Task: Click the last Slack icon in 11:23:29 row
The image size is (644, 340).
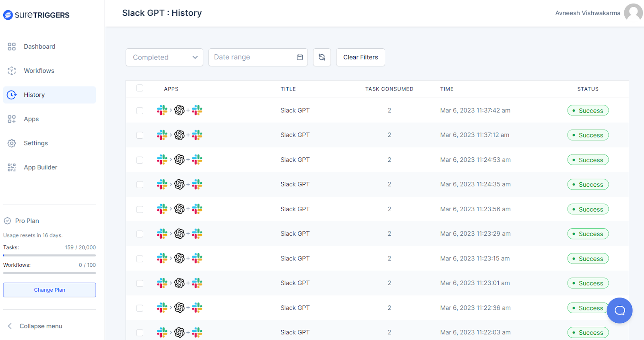Action: pos(197,233)
